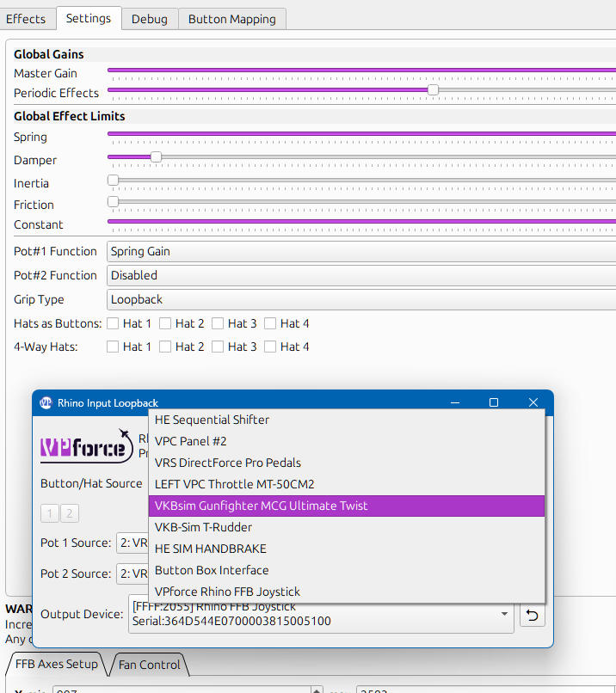The width and height of the screenshot is (616, 693).
Task: Switch to the Effects tab
Action: click(26, 19)
